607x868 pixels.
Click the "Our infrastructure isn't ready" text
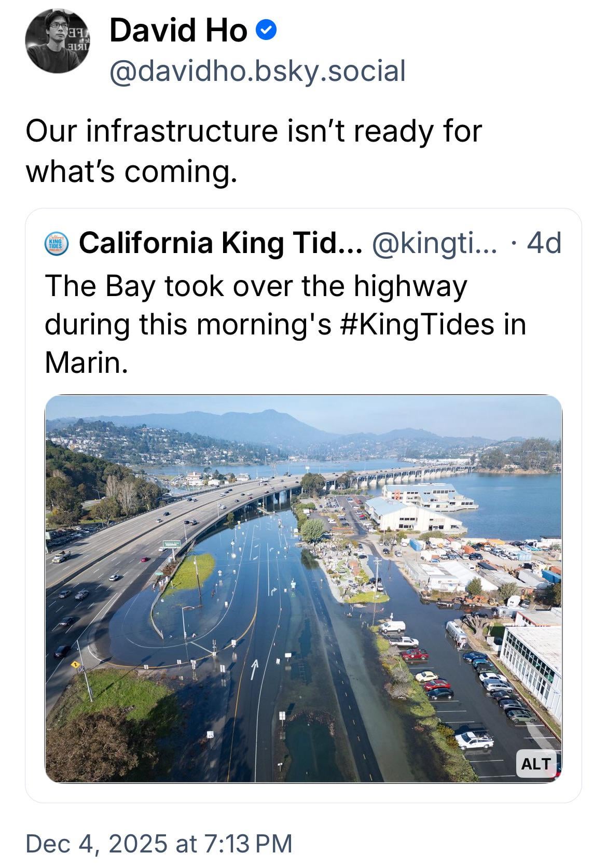[254, 131]
